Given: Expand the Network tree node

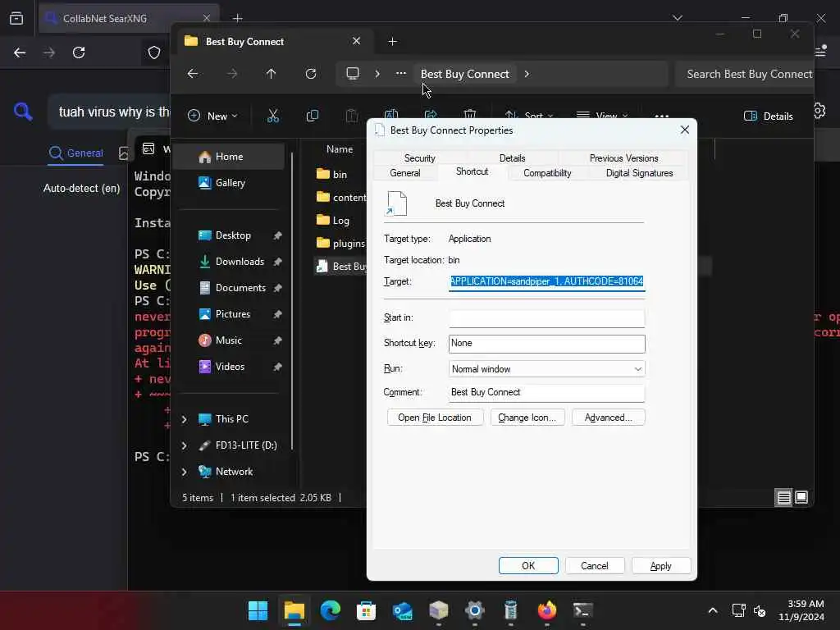Looking at the screenshot, I should click(185, 472).
